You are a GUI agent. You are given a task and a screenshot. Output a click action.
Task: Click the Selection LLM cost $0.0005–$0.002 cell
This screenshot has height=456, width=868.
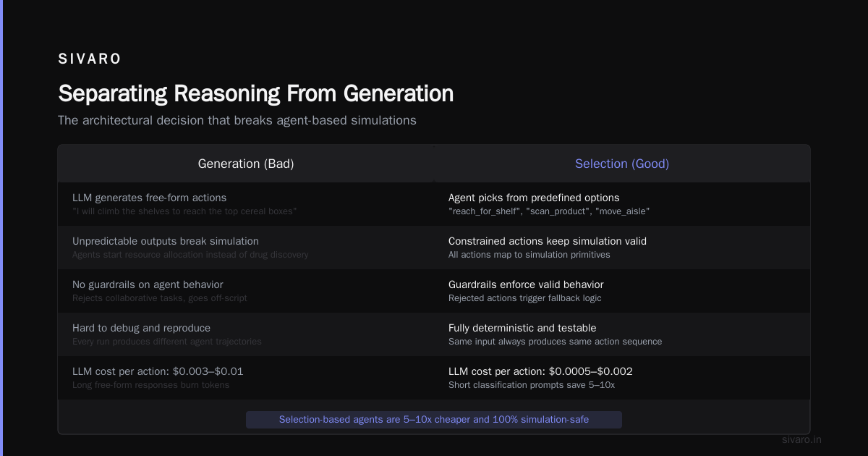point(622,378)
